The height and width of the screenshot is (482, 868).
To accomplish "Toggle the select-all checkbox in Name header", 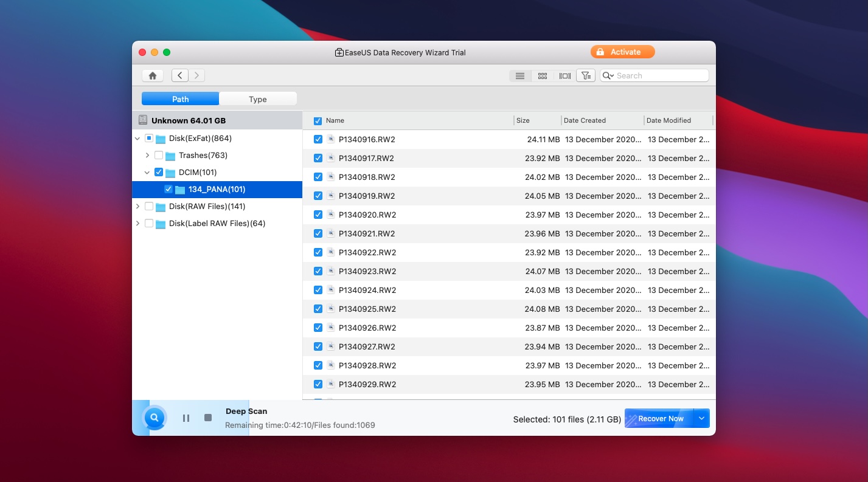I will (318, 121).
